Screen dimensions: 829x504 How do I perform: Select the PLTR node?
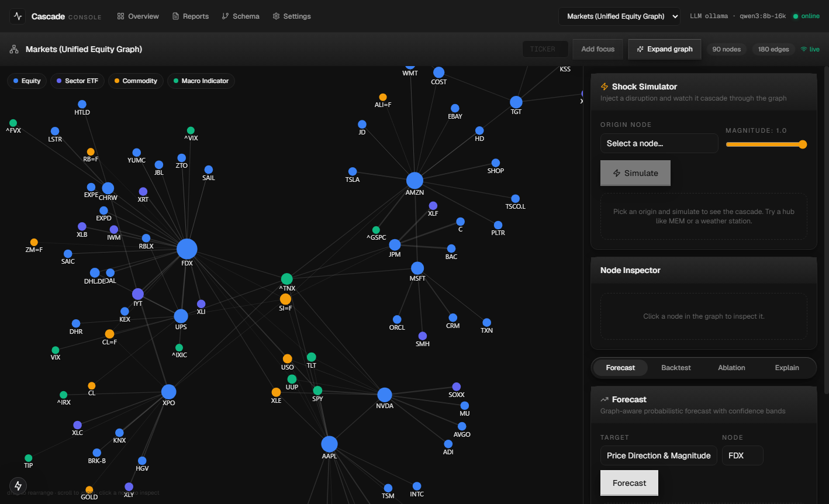498,225
